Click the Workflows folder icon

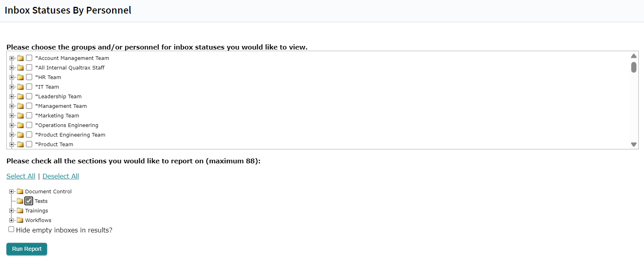pos(20,220)
